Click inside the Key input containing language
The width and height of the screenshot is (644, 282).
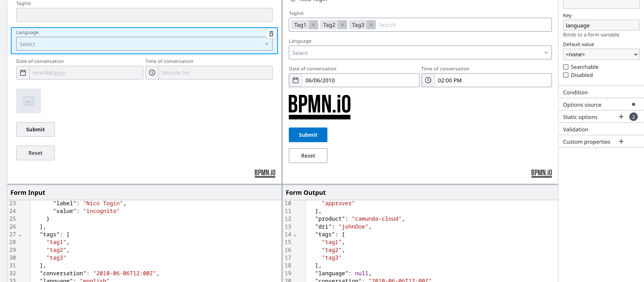[601, 25]
